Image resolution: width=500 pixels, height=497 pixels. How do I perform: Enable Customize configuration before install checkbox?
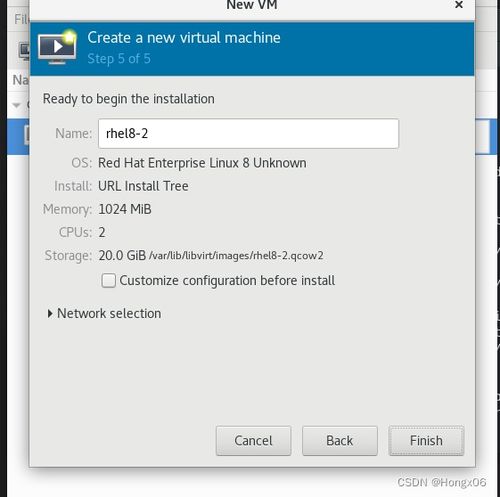click(x=109, y=280)
